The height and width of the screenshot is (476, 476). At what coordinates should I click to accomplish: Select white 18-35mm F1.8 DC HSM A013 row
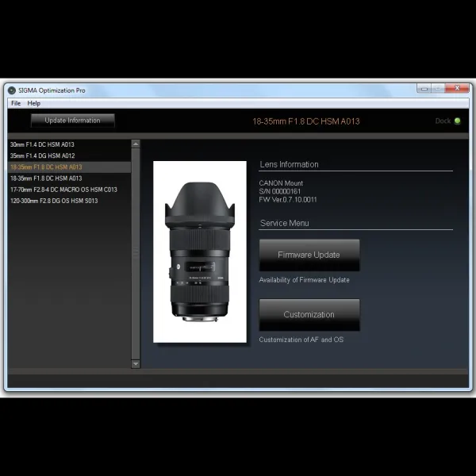[x=69, y=178]
